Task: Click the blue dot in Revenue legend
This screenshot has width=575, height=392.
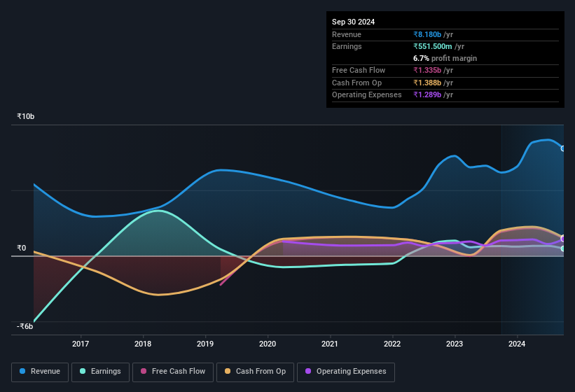Action: [22, 371]
